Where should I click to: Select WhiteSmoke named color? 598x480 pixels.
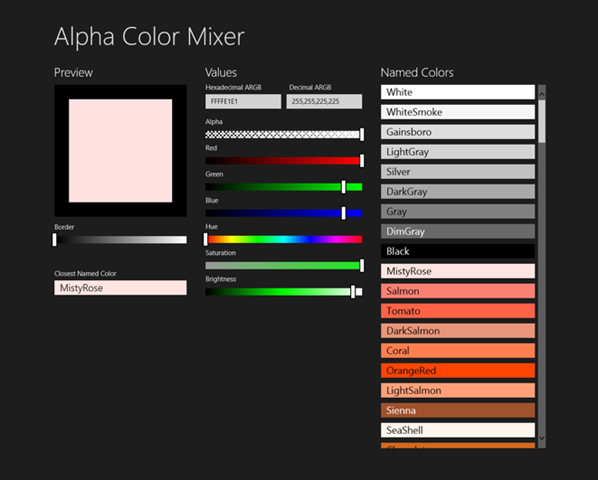point(458,112)
